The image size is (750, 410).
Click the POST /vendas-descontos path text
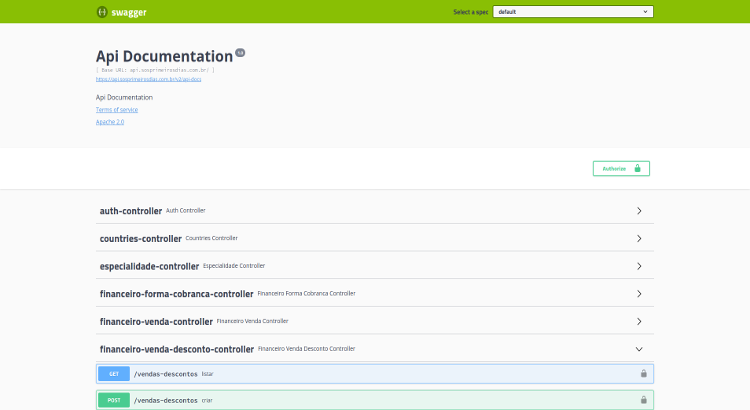[x=165, y=400]
